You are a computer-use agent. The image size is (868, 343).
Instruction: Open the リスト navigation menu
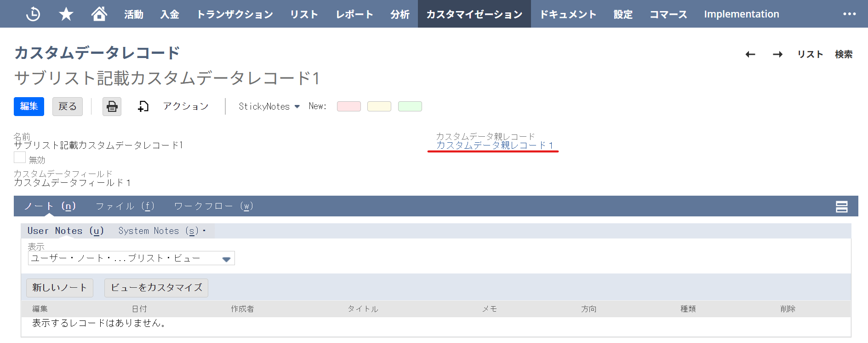coord(304,14)
